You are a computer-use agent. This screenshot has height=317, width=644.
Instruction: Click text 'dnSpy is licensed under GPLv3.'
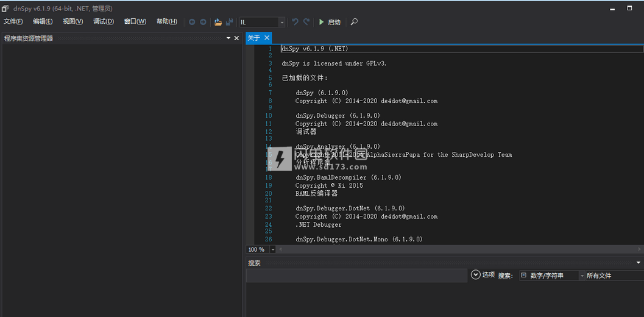click(x=334, y=63)
